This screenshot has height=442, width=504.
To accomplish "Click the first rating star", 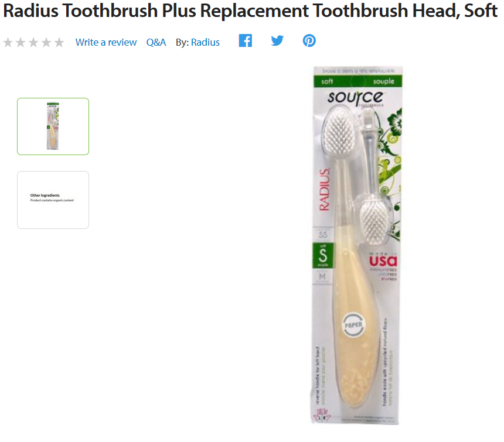I will [x=8, y=42].
